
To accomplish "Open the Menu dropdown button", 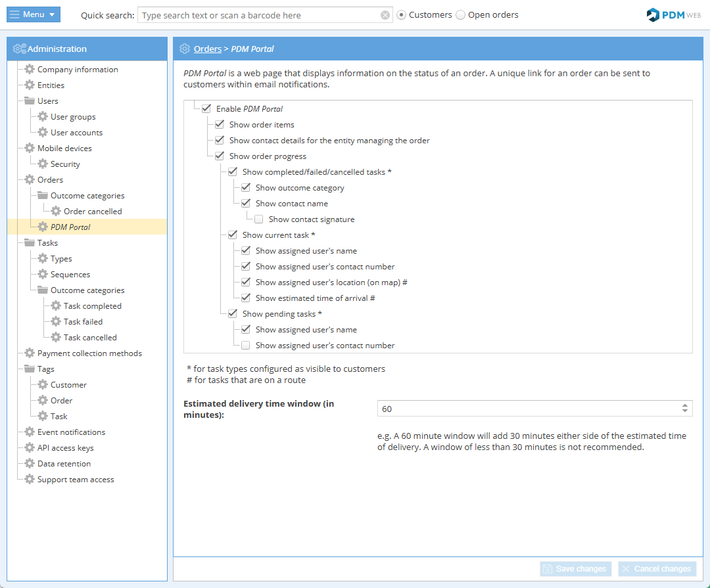I will tap(34, 14).
